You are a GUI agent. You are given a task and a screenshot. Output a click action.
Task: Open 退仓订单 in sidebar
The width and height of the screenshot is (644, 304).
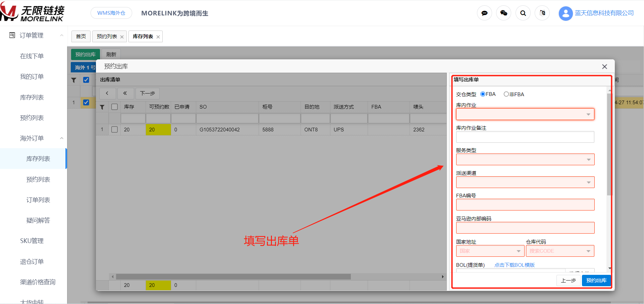(32, 261)
